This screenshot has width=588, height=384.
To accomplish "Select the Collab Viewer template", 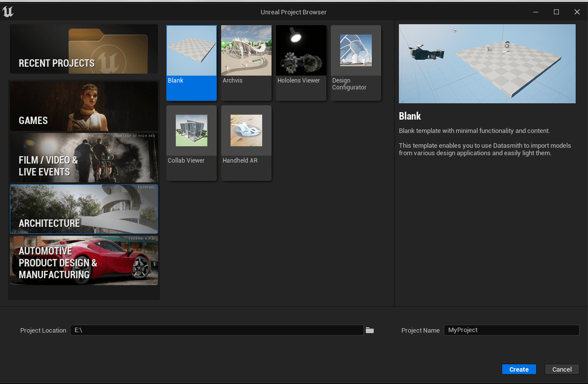I will click(x=192, y=143).
